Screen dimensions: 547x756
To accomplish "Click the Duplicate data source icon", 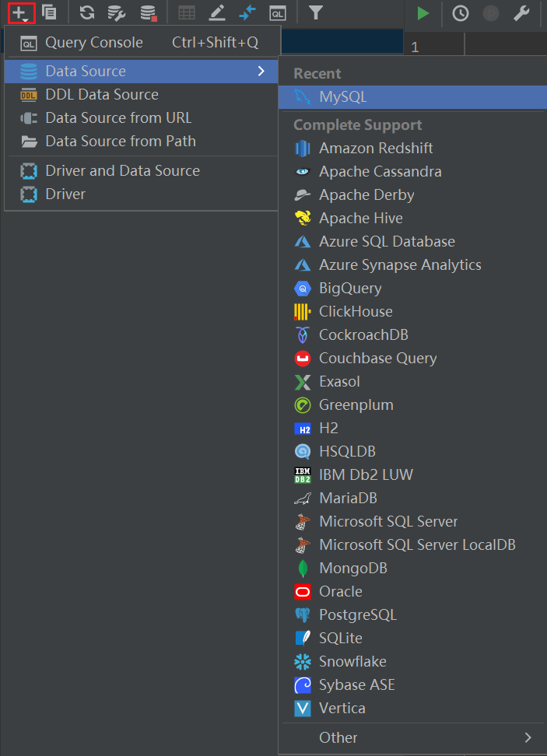I will click(49, 12).
